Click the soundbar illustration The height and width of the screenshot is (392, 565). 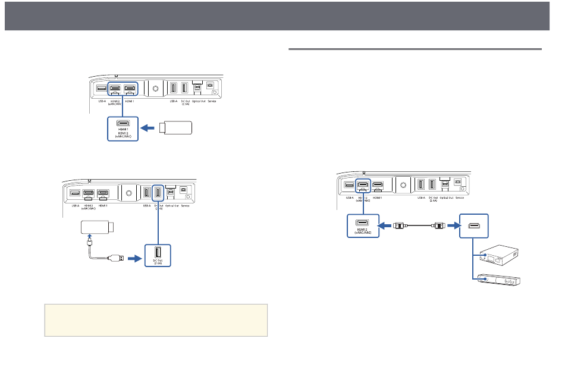point(499,280)
